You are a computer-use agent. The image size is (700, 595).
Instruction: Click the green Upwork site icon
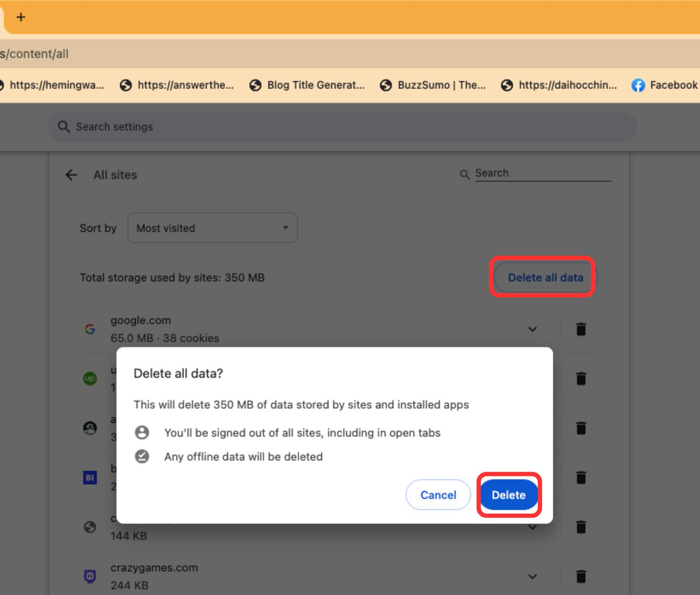click(90, 378)
